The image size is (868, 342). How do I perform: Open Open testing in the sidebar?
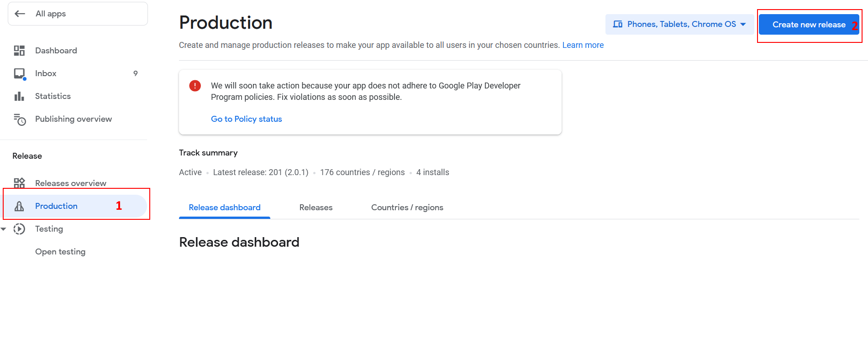coord(60,252)
